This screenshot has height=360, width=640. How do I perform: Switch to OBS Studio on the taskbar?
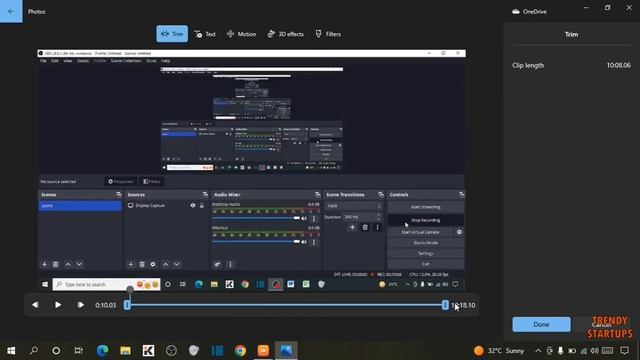171,351
